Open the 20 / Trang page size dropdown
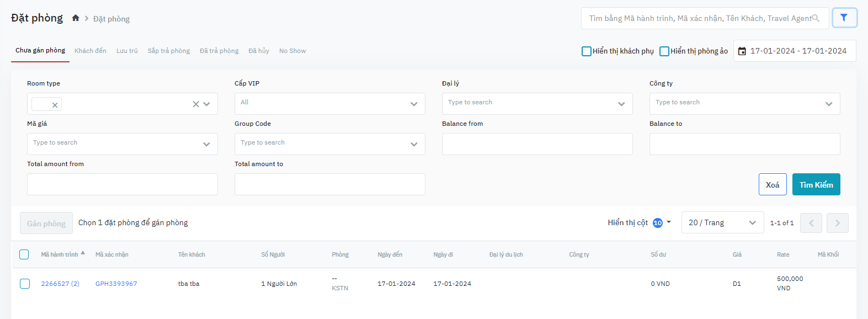The image size is (868, 319). point(722,222)
